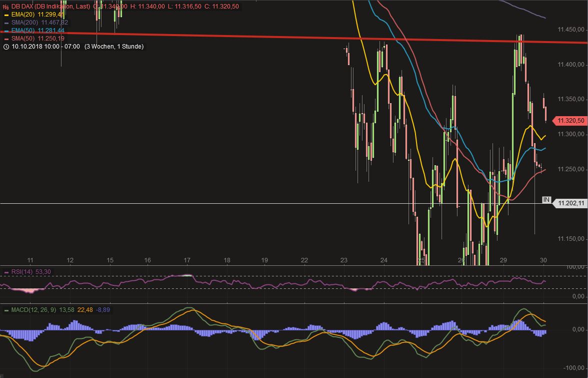Image resolution: width=588 pixels, height=378 pixels.
Task: Click the "30" label on the time axis
Action: (543, 260)
